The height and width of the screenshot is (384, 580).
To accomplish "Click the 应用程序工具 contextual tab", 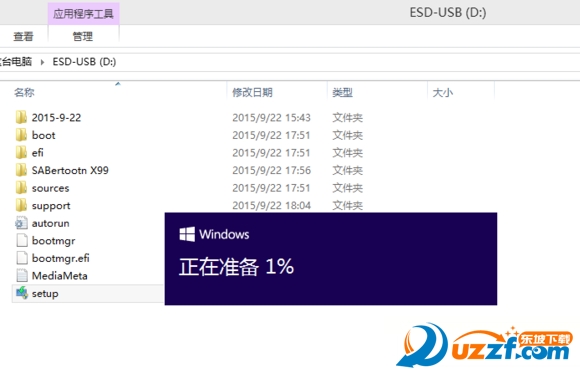I will pos(83,14).
